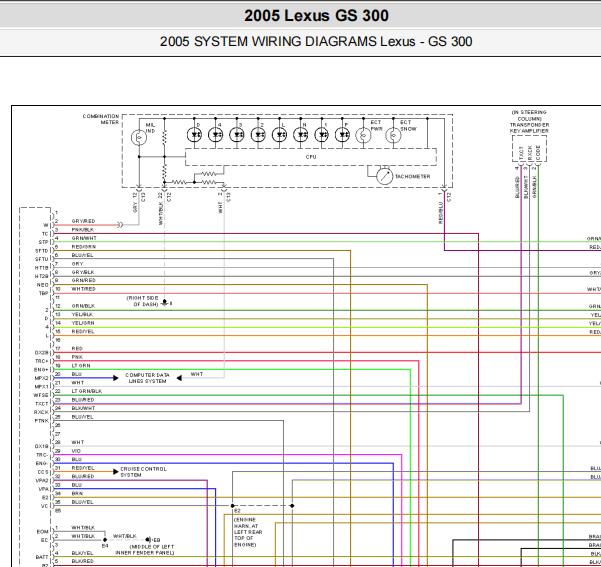Click ground symbol at right side of dash
Viewport: 601px width, 567px height.
click(164, 302)
